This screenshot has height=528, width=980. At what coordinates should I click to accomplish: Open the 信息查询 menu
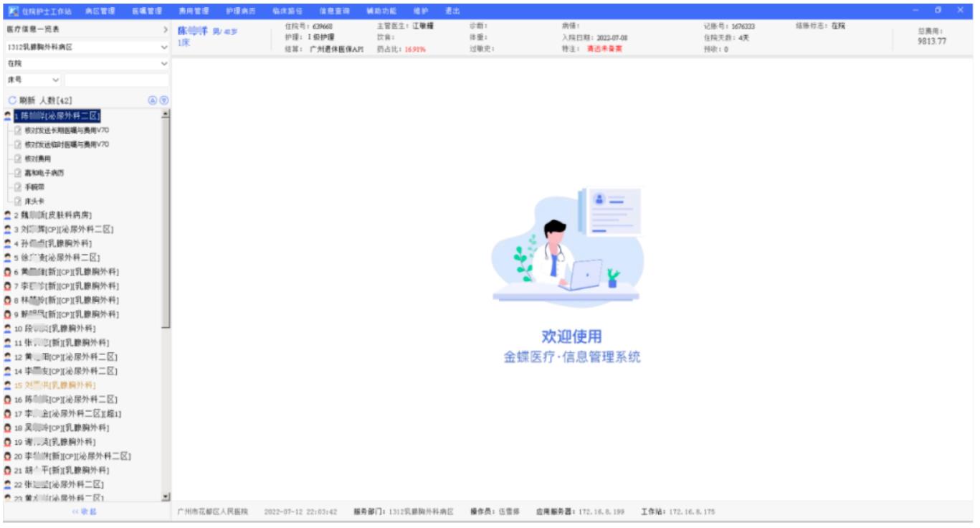333,11
